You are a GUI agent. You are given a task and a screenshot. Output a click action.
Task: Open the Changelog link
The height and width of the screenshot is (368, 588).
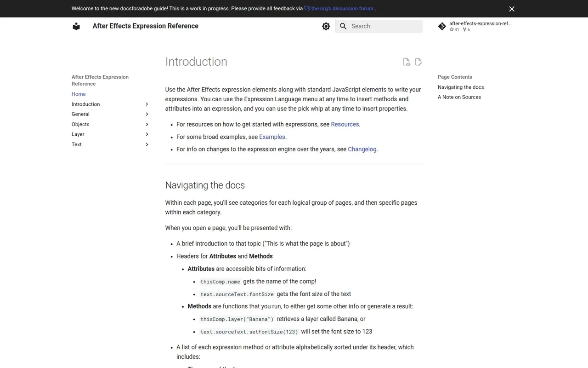(x=362, y=149)
